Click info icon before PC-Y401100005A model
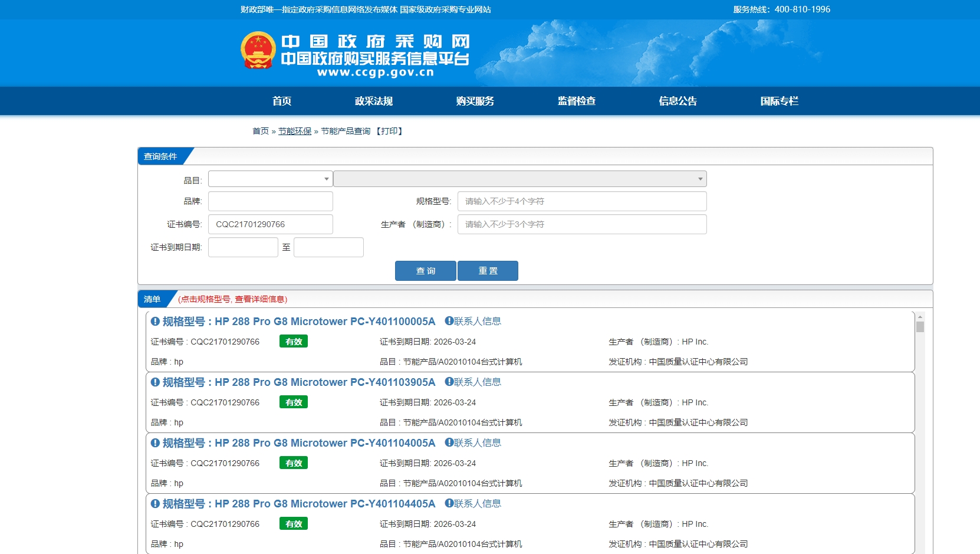The height and width of the screenshot is (554, 980). [x=155, y=322]
